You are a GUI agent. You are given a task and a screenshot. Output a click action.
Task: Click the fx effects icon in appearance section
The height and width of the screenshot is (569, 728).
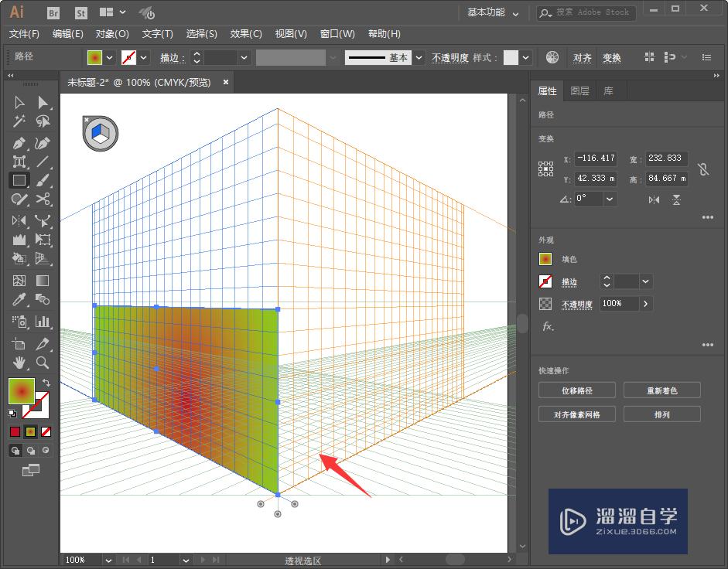coord(548,327)
